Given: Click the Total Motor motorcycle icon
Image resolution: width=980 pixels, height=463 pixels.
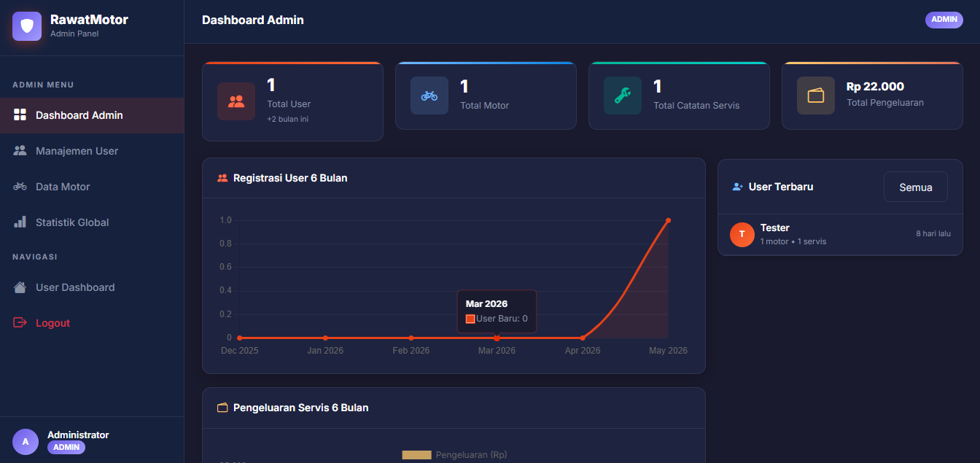Looking at the screenshot, I should pos(429,96).
